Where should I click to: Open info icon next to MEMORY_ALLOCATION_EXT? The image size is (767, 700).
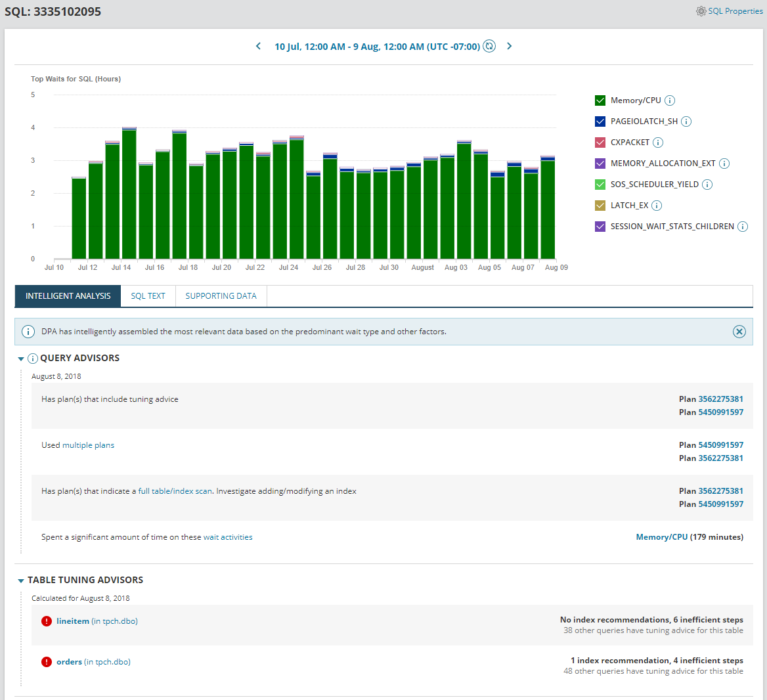[724, 164]
